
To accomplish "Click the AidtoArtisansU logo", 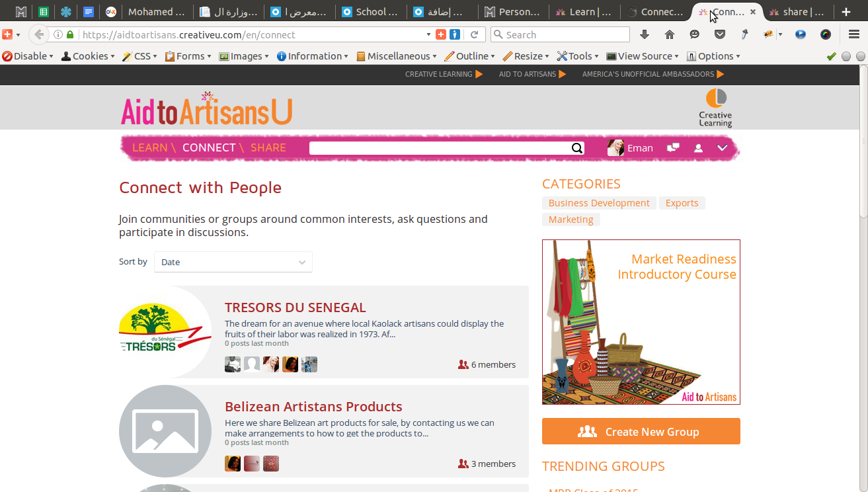I will point(206,109).
